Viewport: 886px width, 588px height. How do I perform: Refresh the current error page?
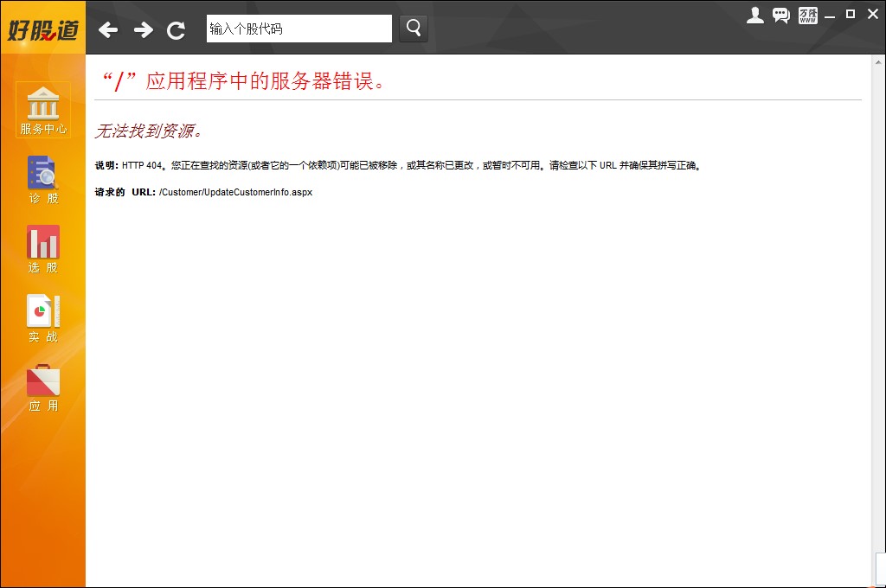177,30
